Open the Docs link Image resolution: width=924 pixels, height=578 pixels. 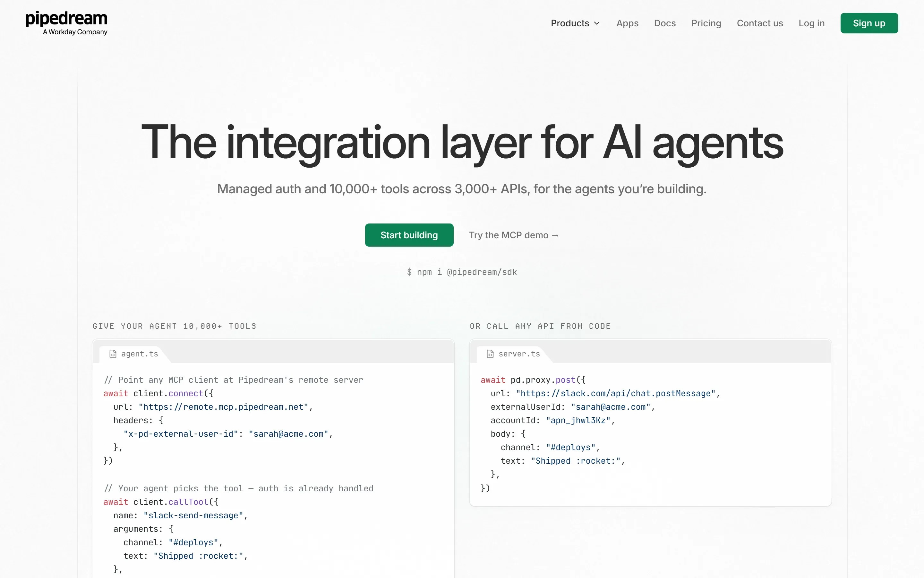(665, 23)
